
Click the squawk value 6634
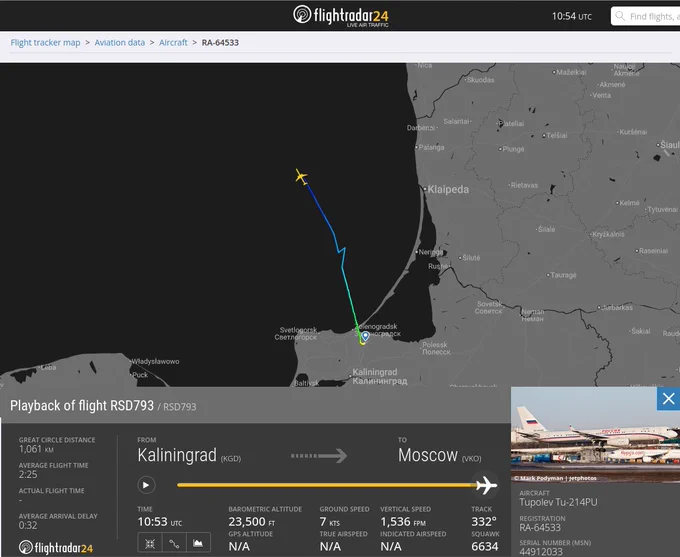(484, 546)
